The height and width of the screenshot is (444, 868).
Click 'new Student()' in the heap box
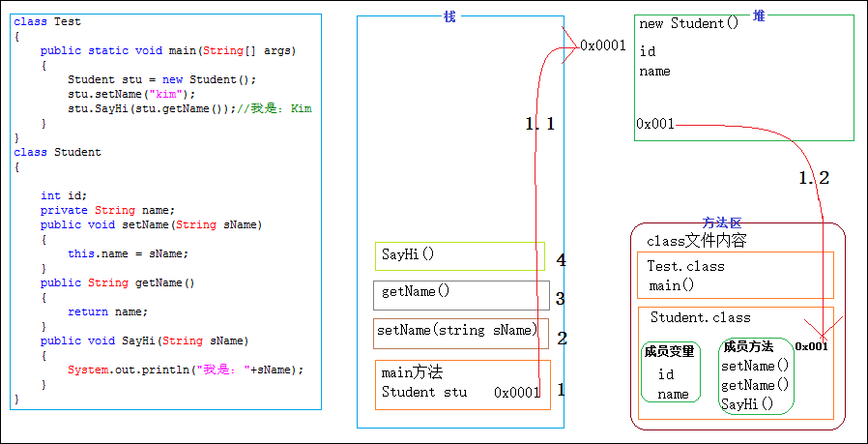[x=688, y=24]
